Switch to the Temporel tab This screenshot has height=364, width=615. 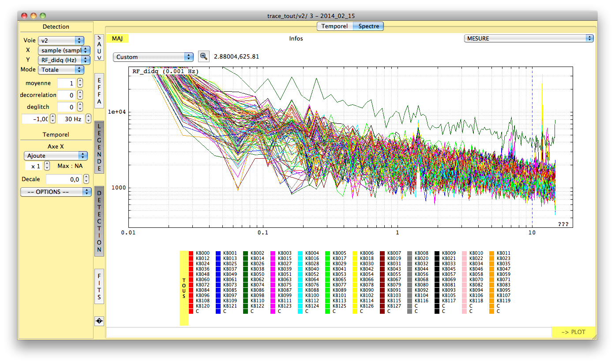[x=334, y=26]
